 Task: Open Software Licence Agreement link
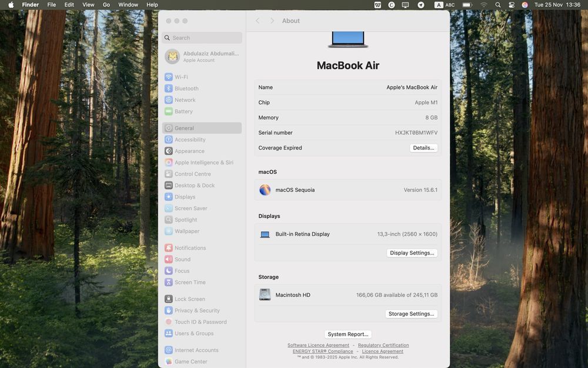tap(318, 345)
